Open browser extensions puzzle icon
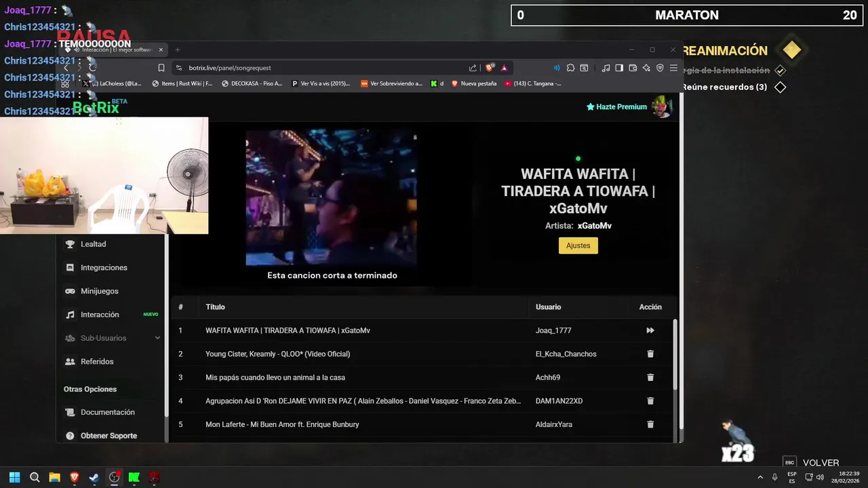Image resolution: width=868 pixels, height=488 pixels. (x=571, y=68)
